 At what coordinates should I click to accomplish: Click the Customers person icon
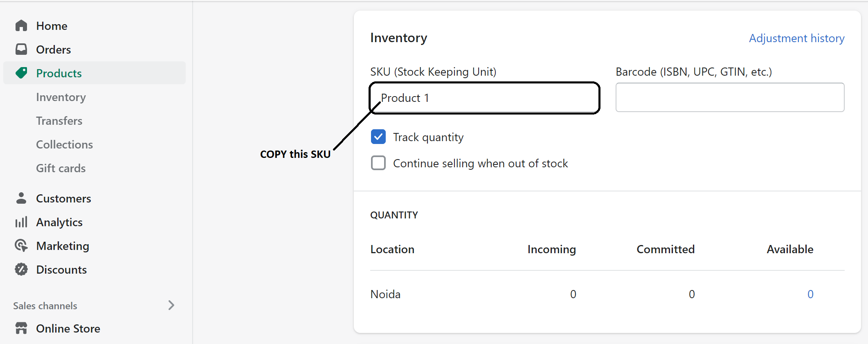[x=21, y=198]
